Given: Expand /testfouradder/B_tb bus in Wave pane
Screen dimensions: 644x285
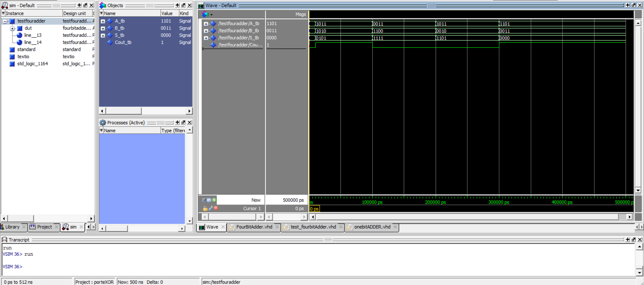Looking at the screenshot, I should tap(206, 31).
